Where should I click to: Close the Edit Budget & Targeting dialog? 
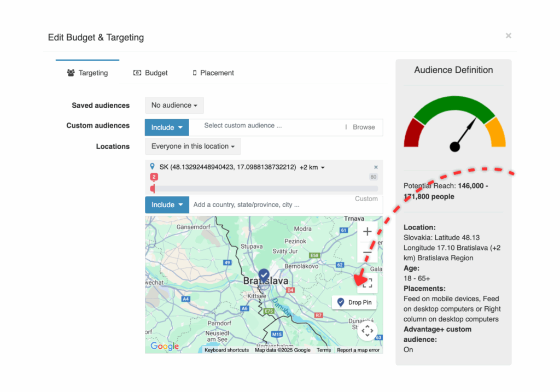(x=508, y=36)
